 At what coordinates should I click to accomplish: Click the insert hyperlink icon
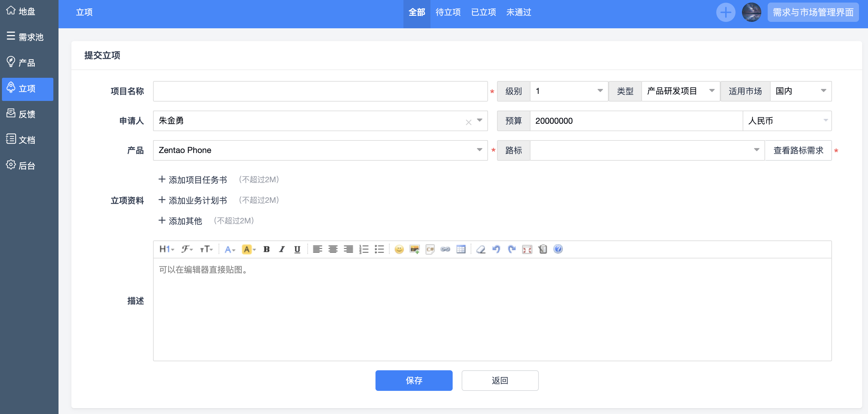coord(445,249)
